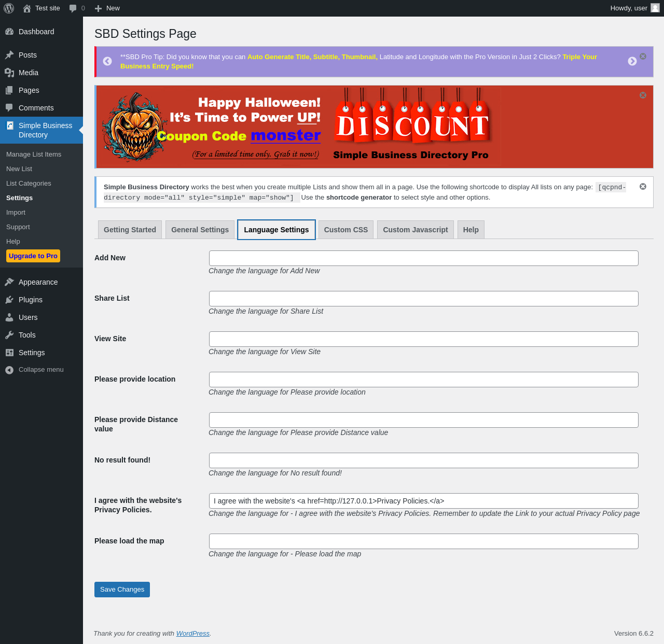The width and height of the screenshot is (664, 644).
Task: Focus Please provide Distance value field
Action: (x=424, y=420)
